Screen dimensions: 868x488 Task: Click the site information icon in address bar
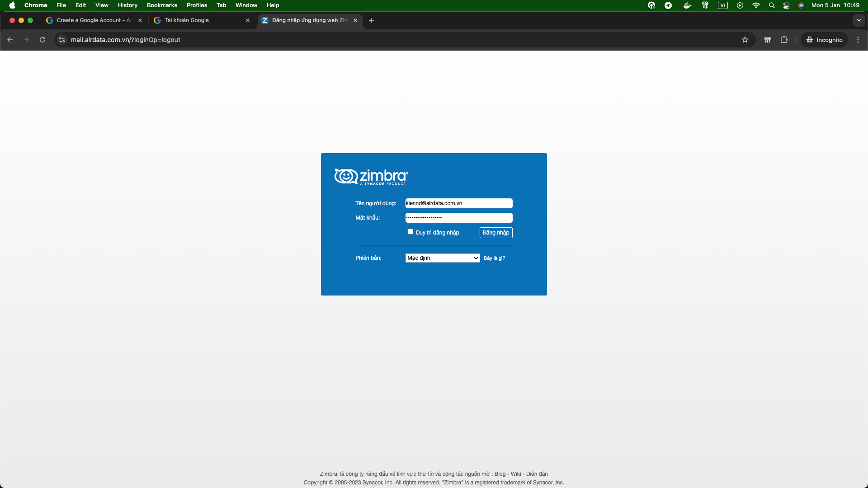point(62,40)
